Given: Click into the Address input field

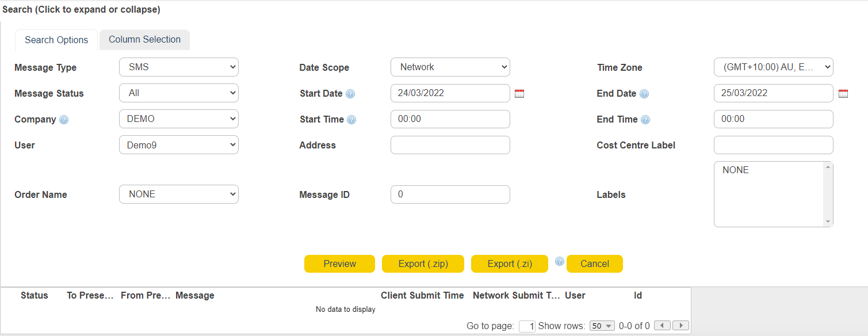Looking at the screenshot, I should point(450,145).
